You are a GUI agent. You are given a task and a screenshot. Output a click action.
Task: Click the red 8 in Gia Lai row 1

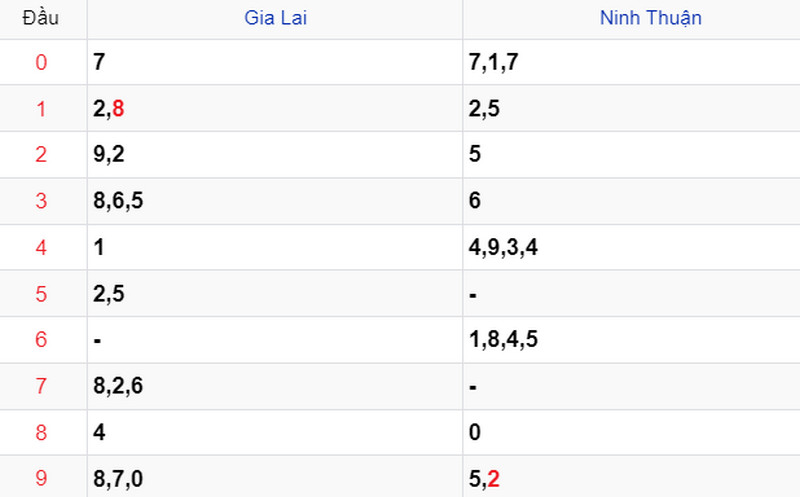118,109
